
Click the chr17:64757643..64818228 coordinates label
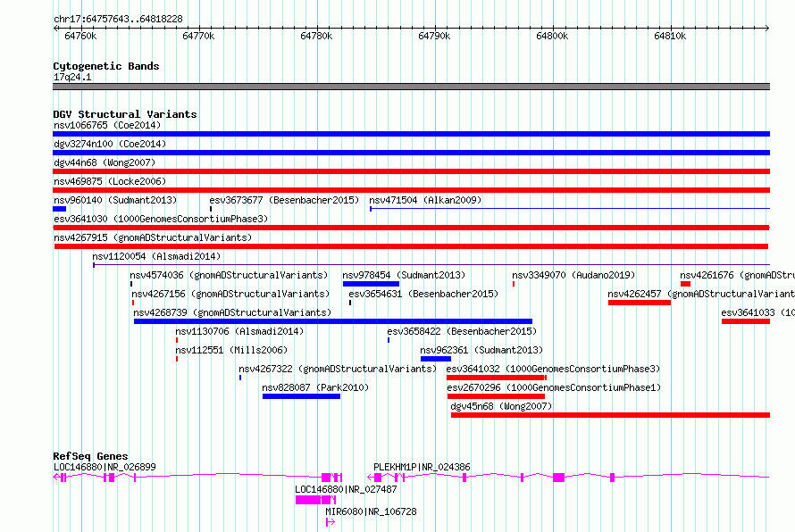(x=118, y=19)
